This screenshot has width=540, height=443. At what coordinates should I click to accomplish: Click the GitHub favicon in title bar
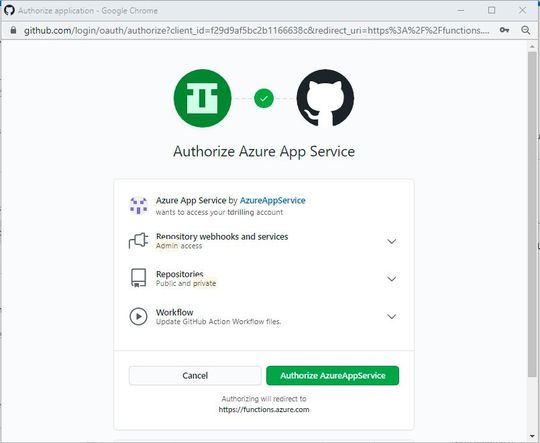[9, 10]
